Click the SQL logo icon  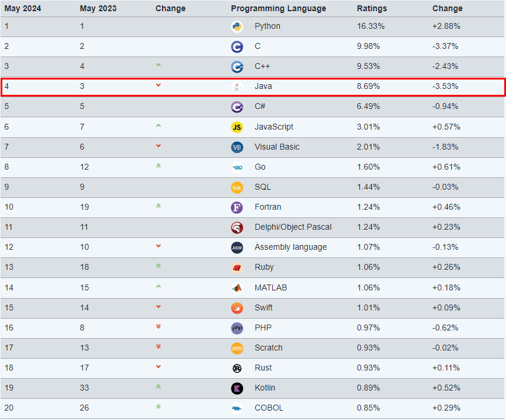click(237, 187)
